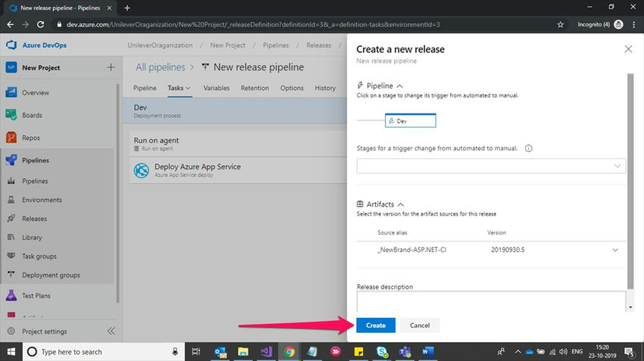Open Task groups in the sidebar
The image size is (644, 361).
coord(39,257)
